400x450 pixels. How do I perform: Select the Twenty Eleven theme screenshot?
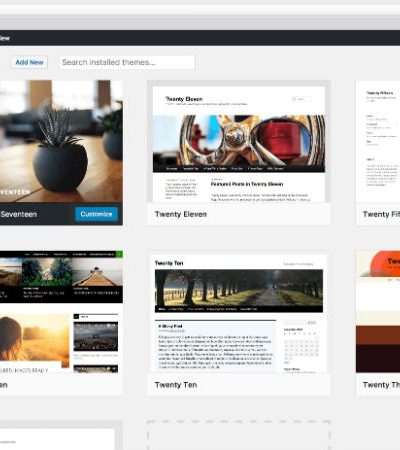tap(239, 142)
